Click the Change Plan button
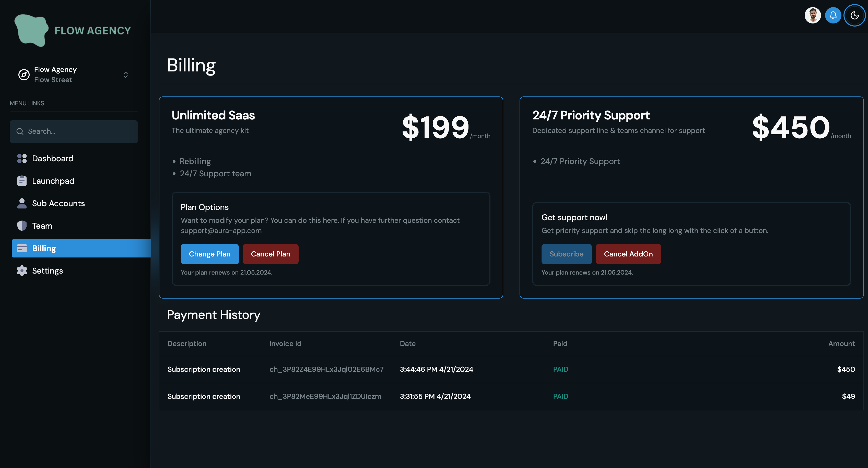 tap(209, 254)
